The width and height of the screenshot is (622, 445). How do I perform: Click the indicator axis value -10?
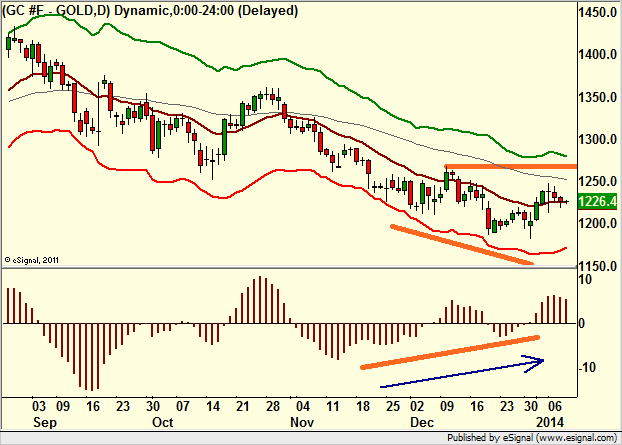(x=587, y=368)
